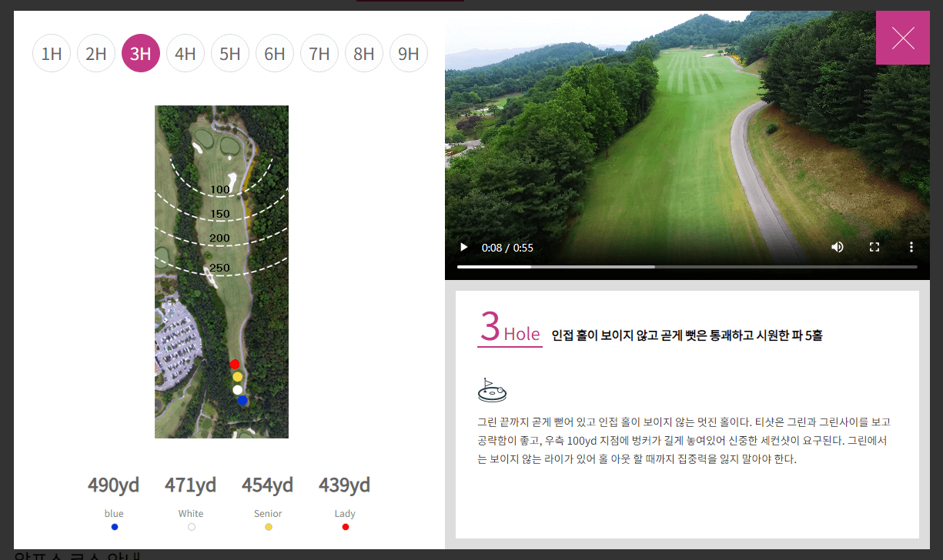Viewport: 943px width, 560px height.
Task: Open the video more-options menu
Action: click(911, 247)
